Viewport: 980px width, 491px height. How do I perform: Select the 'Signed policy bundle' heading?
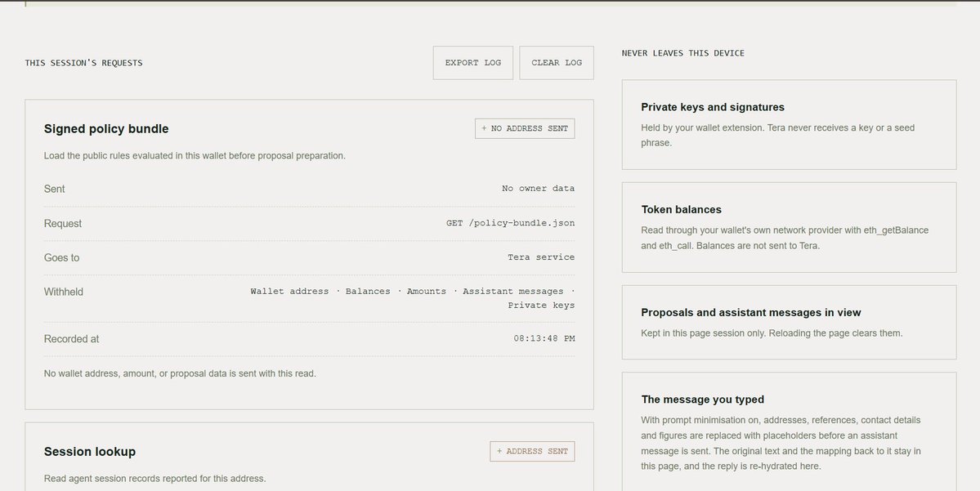pos(106,129)
